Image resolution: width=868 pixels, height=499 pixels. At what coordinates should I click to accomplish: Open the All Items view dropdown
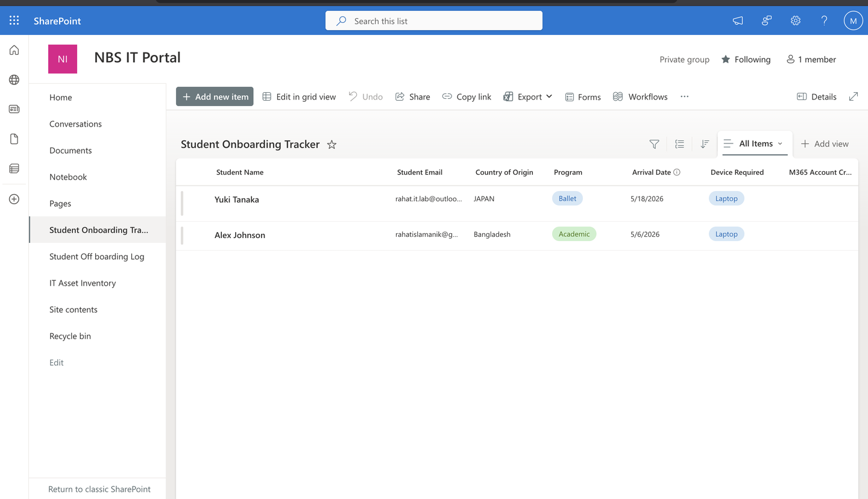[755, 143]
